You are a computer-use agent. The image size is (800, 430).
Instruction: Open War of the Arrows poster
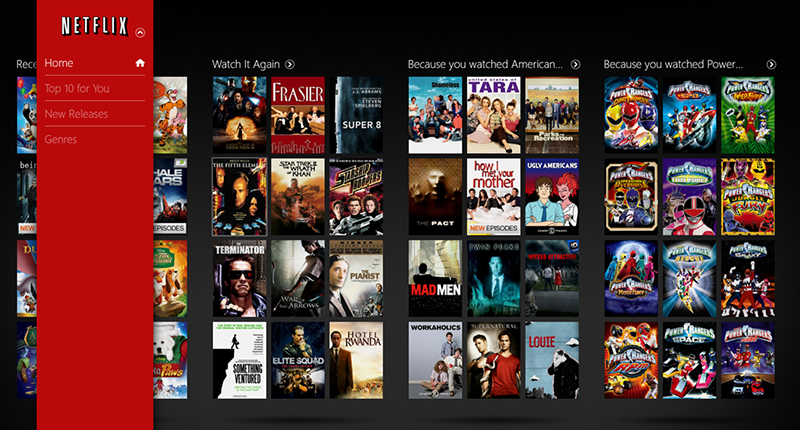[x=298, y=279]
